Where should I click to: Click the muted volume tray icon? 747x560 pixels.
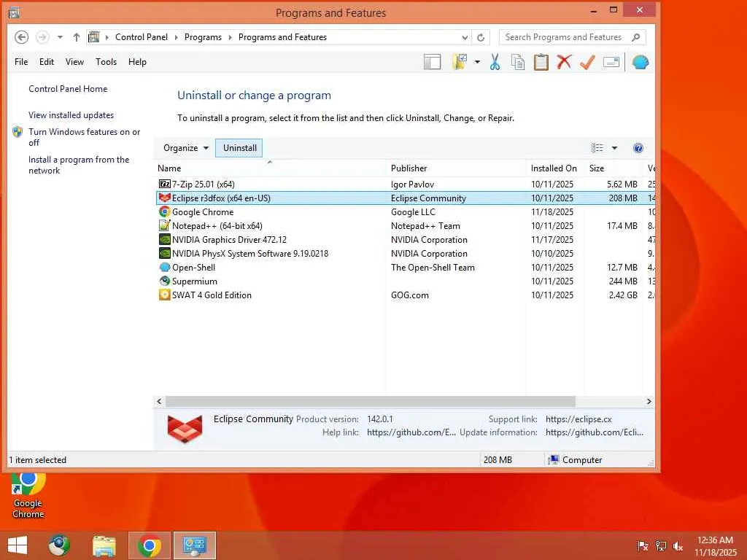pyautogui.click(x=678, y=545)
